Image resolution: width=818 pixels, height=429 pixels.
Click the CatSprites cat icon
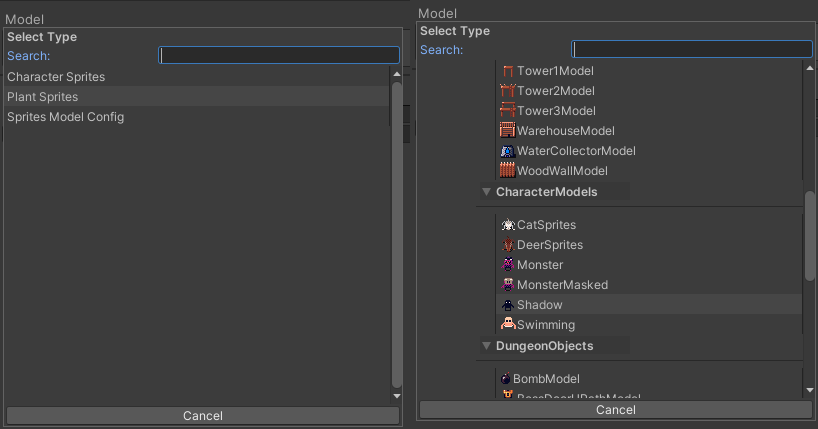point(508,225)
